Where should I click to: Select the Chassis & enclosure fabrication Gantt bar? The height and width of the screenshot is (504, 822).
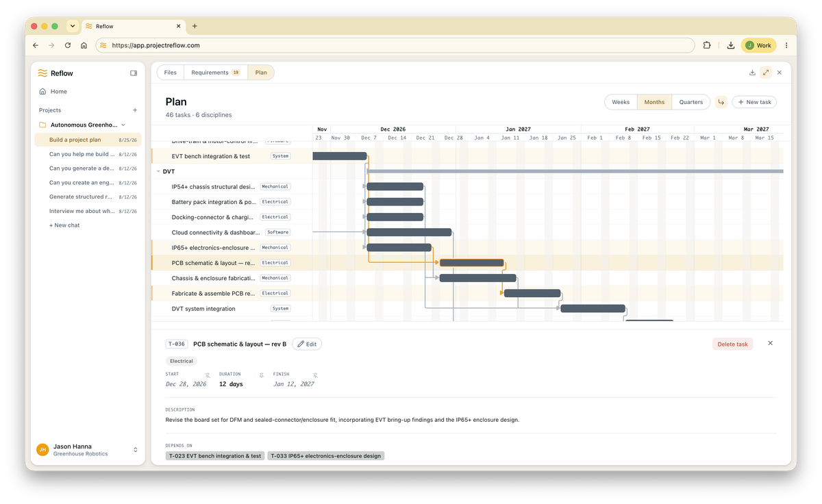pos(477,278)
